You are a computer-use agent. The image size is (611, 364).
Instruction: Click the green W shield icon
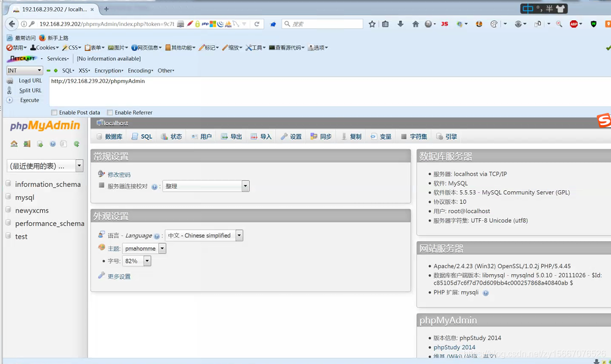[593, 24]
